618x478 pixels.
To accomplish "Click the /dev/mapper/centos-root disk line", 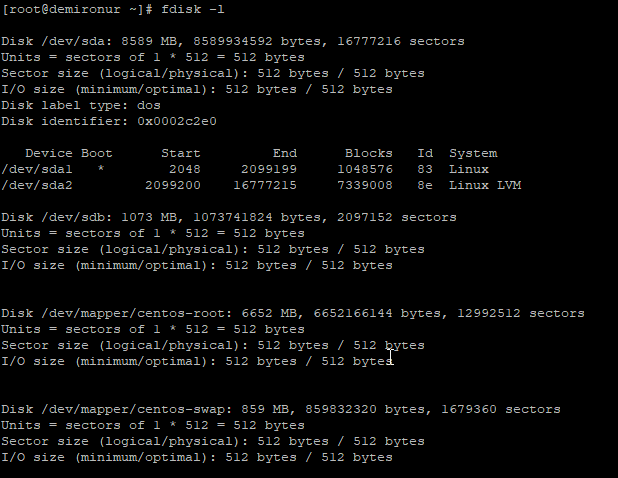I will 292,313.
